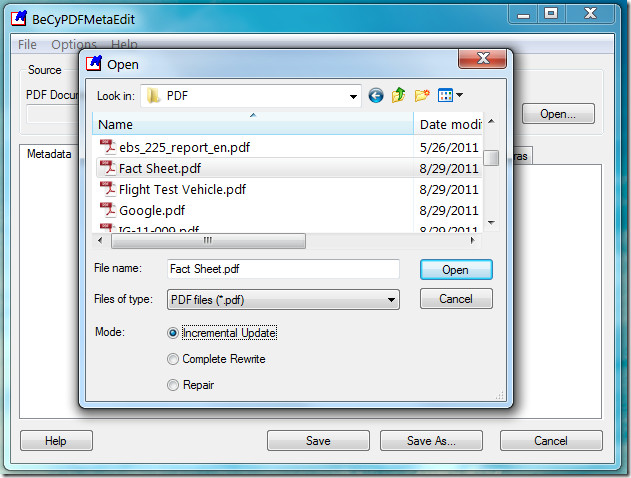Create a new folder icon

(x=422, y=95)
